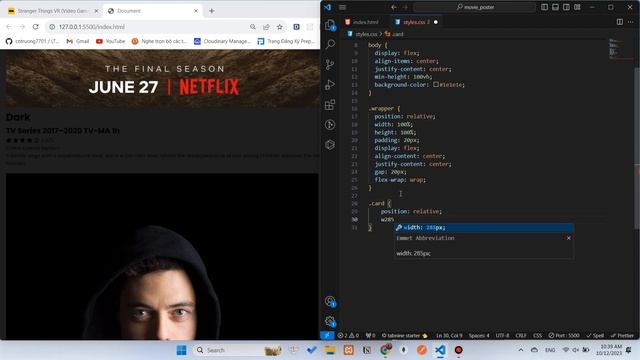The image size is (640, 360).
Task: Open the Source Control view
Action: coord(330,64)
